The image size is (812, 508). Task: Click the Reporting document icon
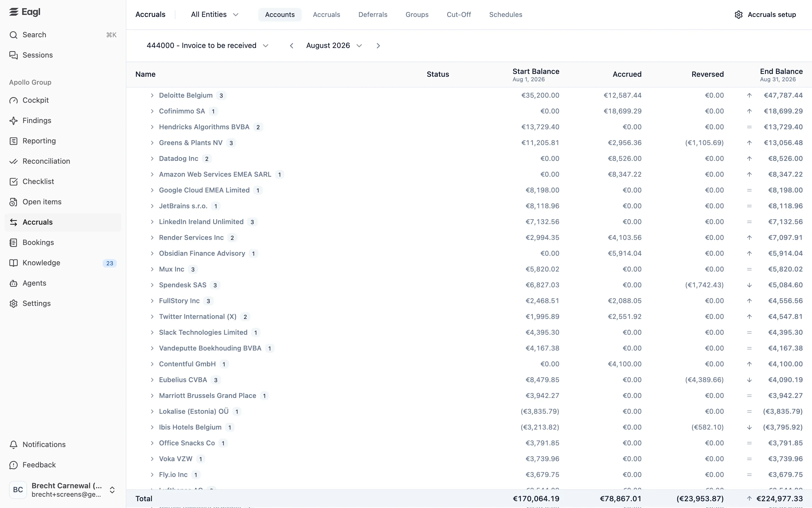14,141
